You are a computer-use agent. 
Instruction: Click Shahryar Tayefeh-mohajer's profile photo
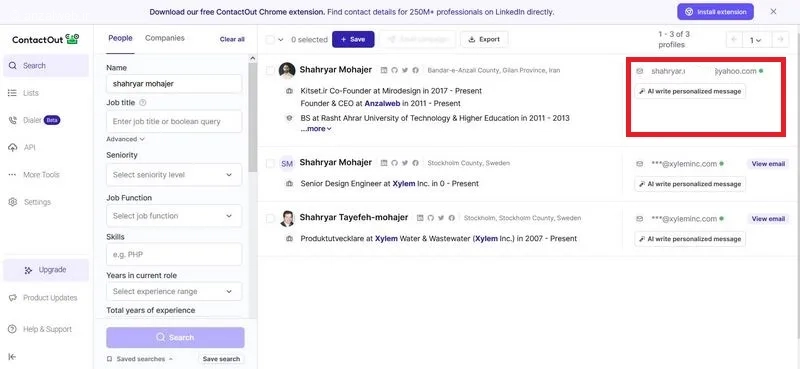[287, 218]
